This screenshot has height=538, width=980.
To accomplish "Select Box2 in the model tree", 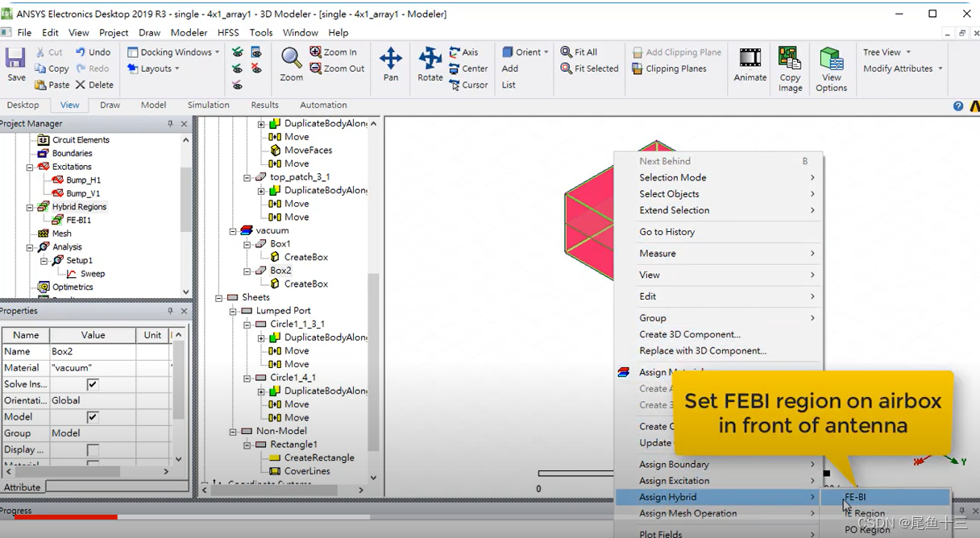I will [x=280, y=271].
